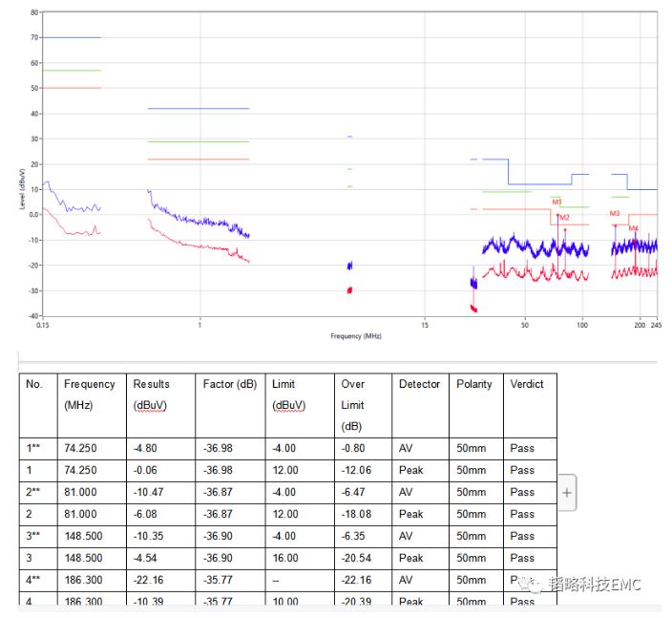
Task: Select the -0.80 over limit value
Action: tap(352, 448)
